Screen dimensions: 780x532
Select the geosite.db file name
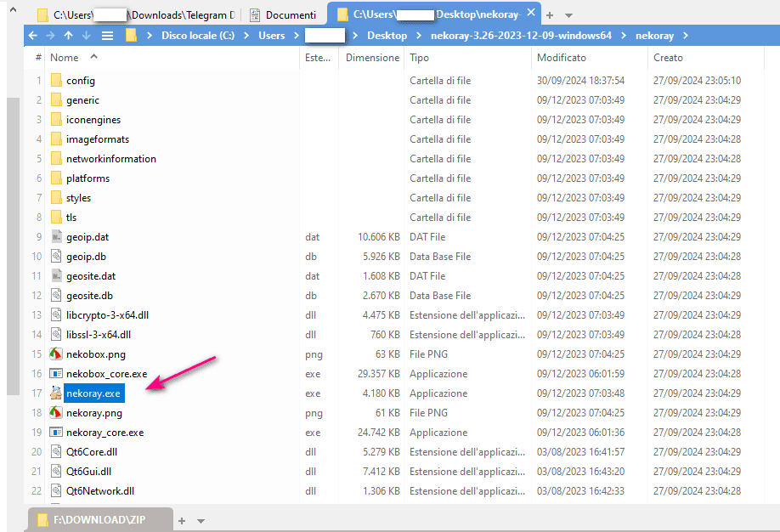(89, 296)
